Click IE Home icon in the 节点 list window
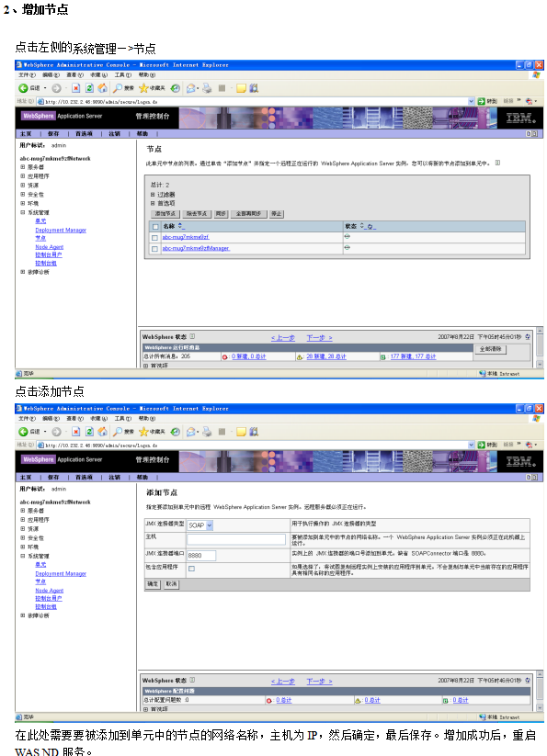The width and height of the screenshot is (547, 756). coord(103,88)
